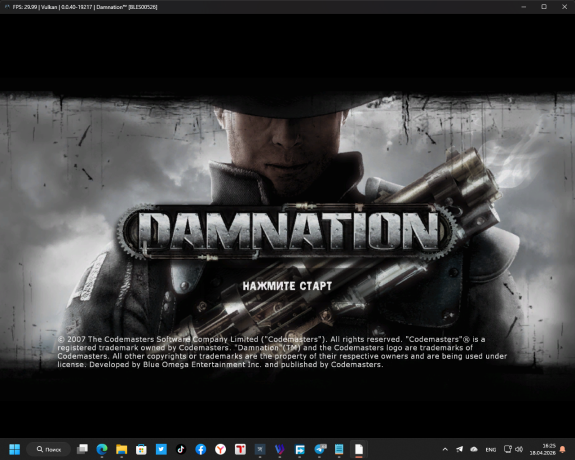Open the notification bell
Image resolution: width=575 pixels, height=460 pixels.
(563, 449)
